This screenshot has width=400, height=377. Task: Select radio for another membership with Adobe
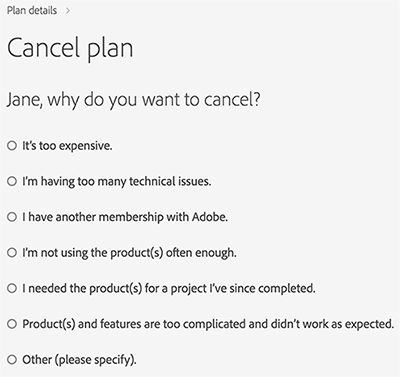pyautogui.click(x=12, y=217)
